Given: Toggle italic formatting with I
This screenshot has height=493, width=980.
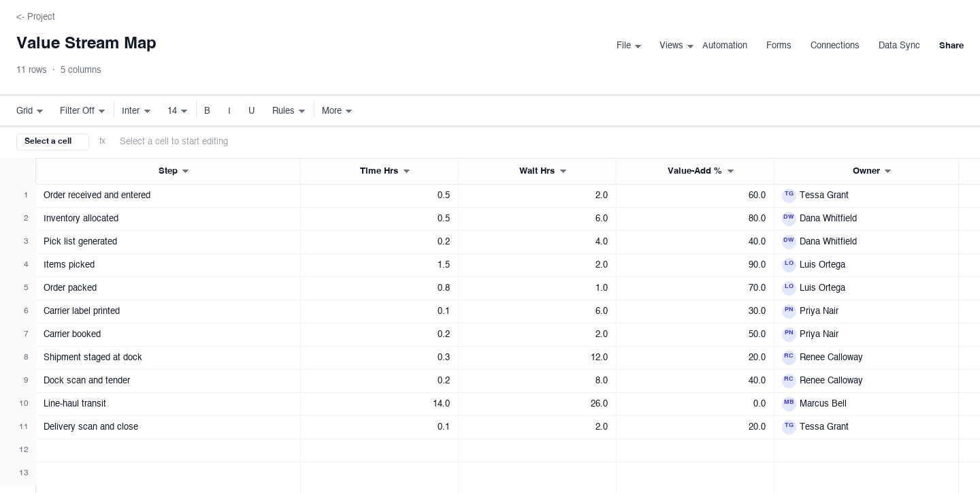Looking at the screenshot, I should (x=229, y=110).
